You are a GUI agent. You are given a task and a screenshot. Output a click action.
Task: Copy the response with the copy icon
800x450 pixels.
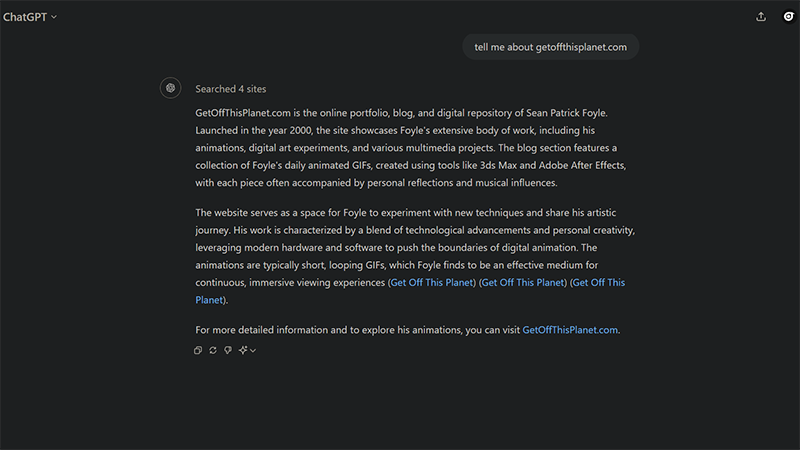(x=198, y=350)
